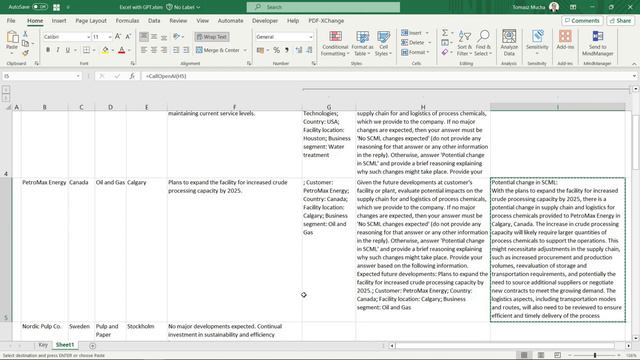
Task: Click in the Search box
Action: pyautogui.click(x=323, y=7)
